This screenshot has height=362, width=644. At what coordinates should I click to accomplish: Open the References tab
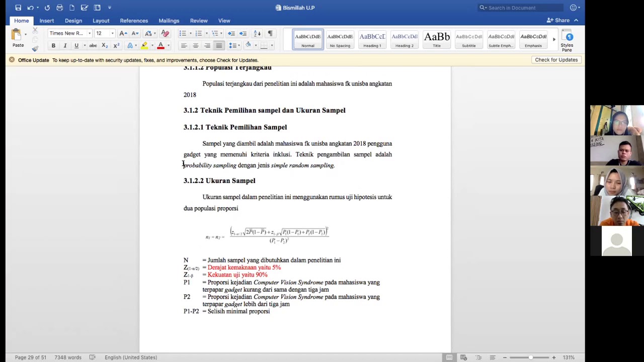pyautogui.click(x=134, y=21)
